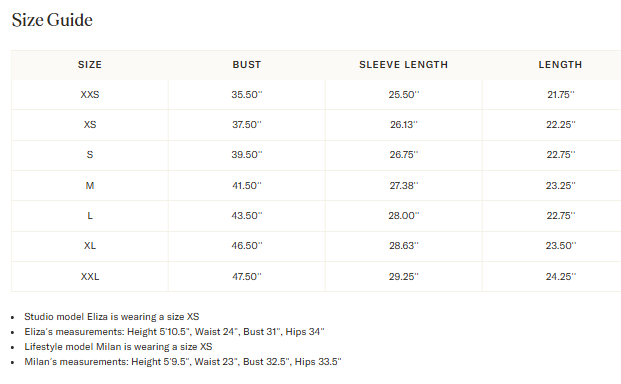Select the L size cell
Screen dimensions: 621x384
90,216
